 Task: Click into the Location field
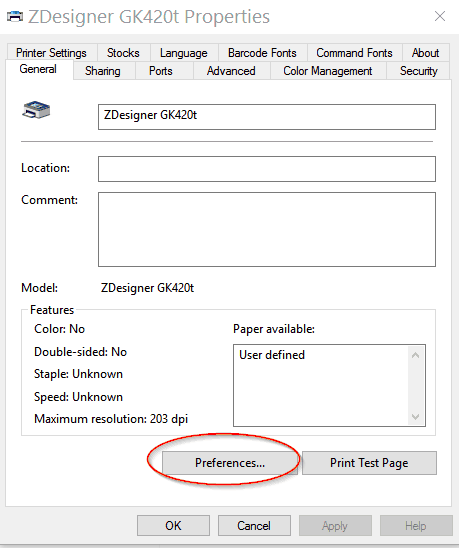pyautogui.click(x=267, y=169)
